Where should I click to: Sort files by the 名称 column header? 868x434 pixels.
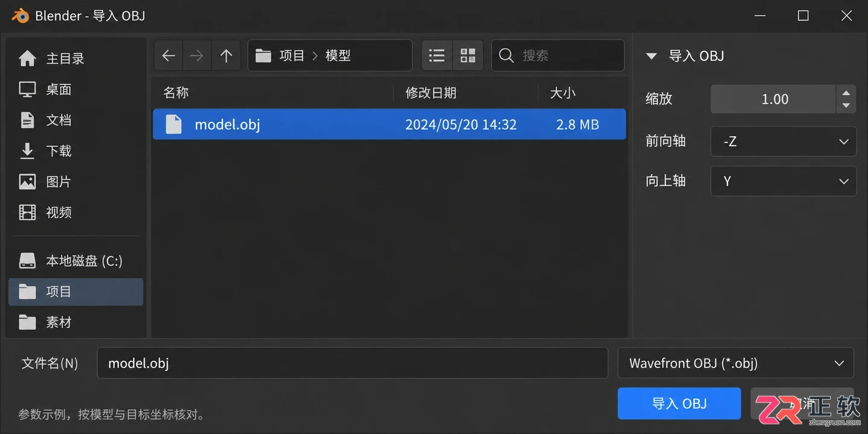(176, 93)
